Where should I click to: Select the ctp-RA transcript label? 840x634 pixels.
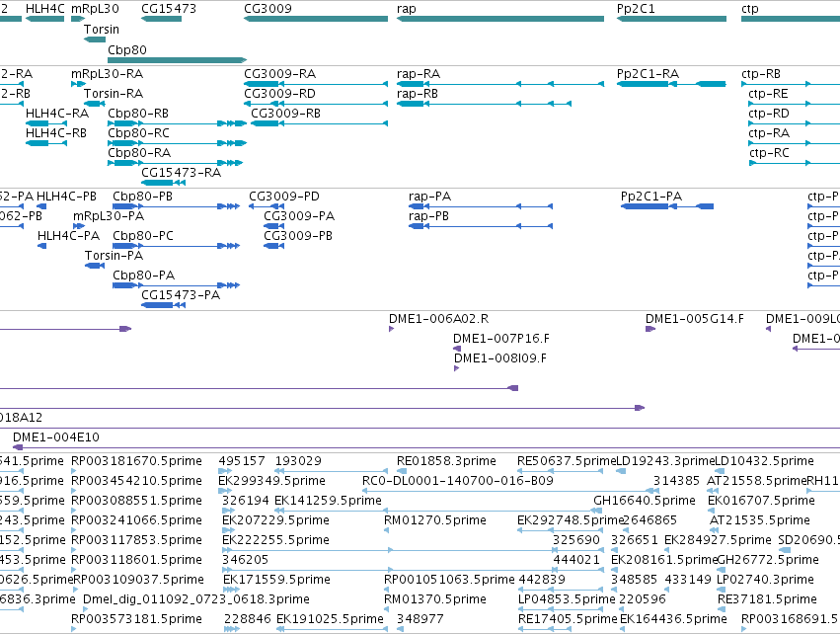769,133
